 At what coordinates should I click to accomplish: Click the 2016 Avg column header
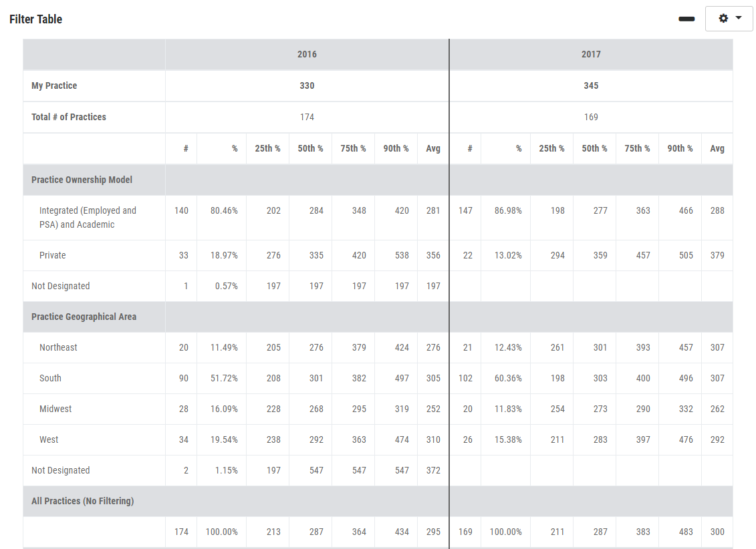tap(433, 148)
